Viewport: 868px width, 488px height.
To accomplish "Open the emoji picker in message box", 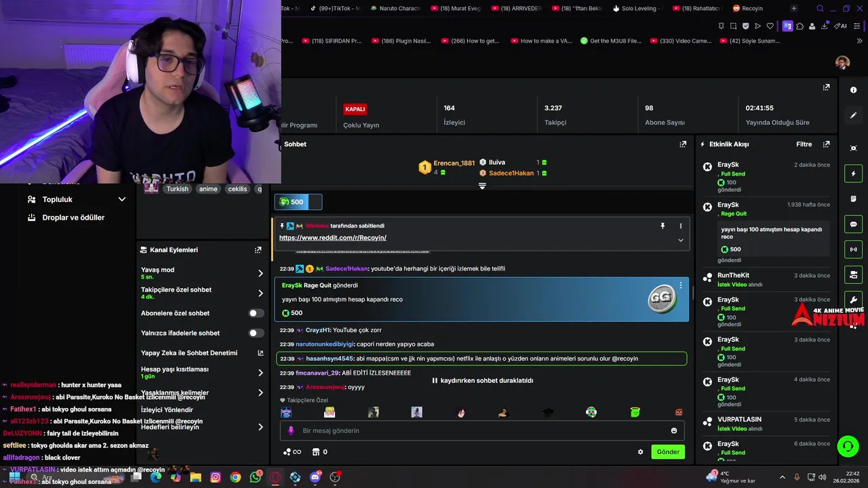I will (x=673, y=430).
